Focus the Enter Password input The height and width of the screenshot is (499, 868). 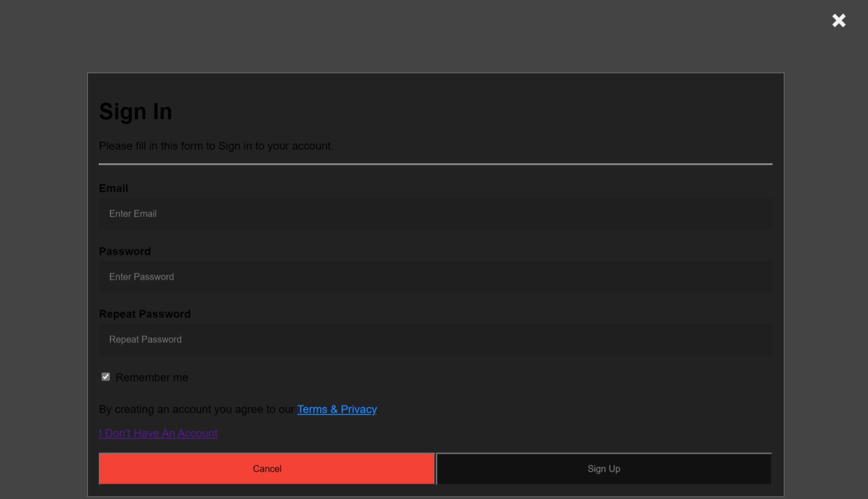[x=435, y=277]
